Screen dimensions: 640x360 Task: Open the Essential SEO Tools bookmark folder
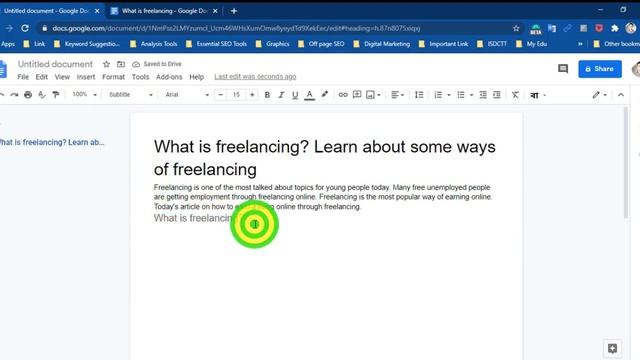[216, 44]
